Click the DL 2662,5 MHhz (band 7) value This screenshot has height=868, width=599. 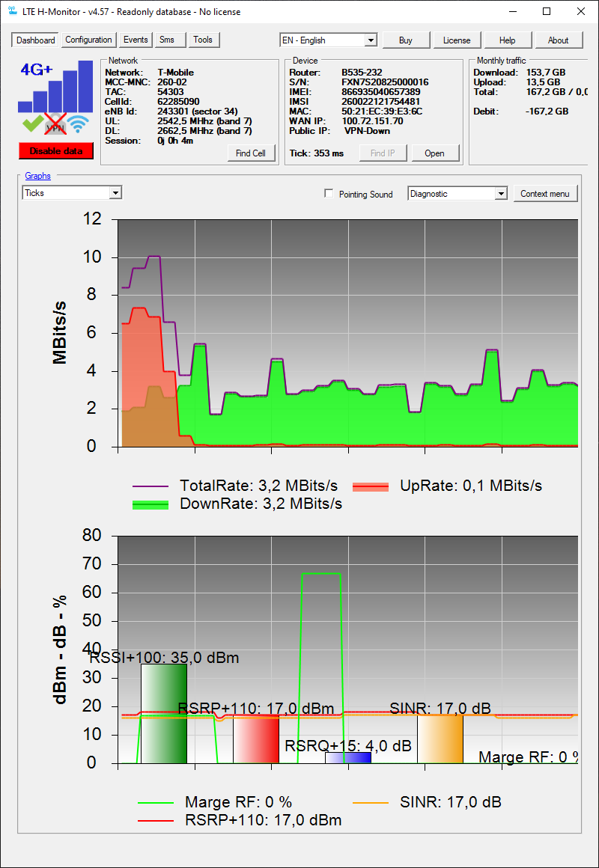click(205, 131)
